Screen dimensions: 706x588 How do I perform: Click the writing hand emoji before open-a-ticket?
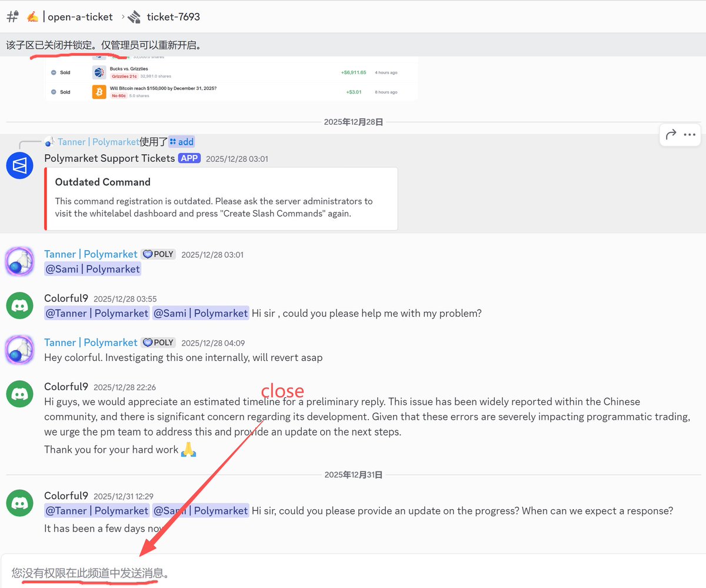coord(32,16)
